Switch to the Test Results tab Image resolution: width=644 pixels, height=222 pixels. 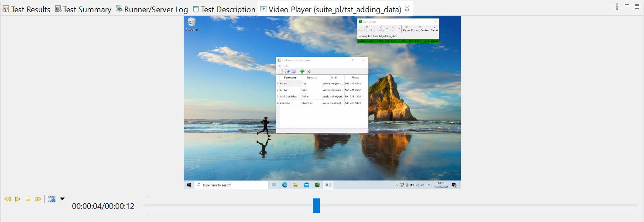tap(31, 9)
